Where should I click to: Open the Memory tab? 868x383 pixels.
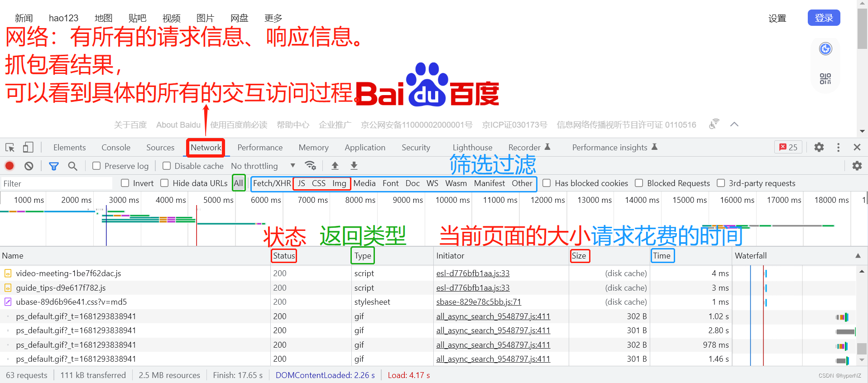(x=313, y=148)
